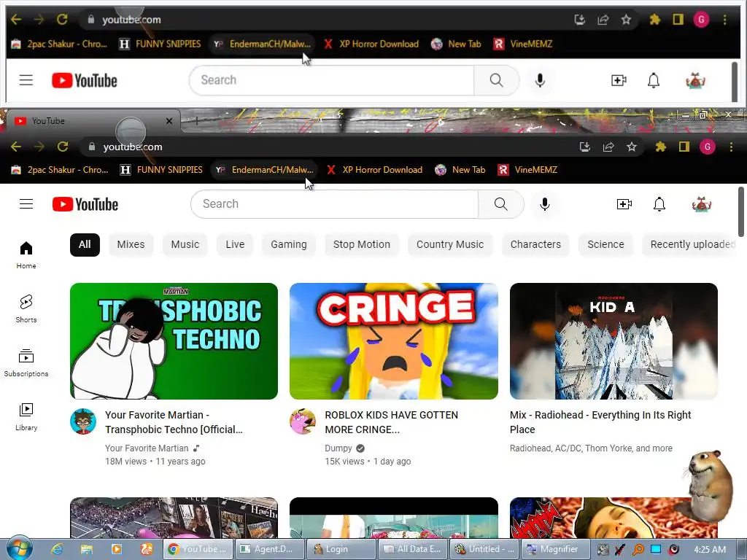Open the unmagnified YouTube notifications bell
Screen dimensions: 747x560
pos(659,204)
